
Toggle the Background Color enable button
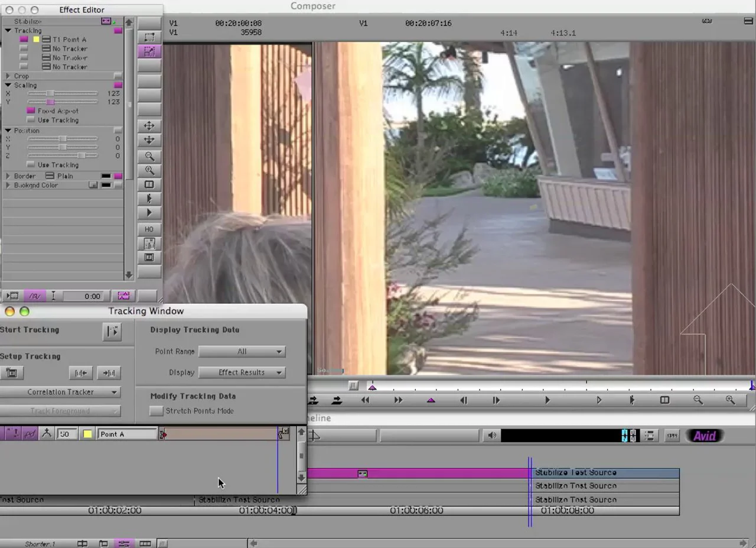[118, 185]
